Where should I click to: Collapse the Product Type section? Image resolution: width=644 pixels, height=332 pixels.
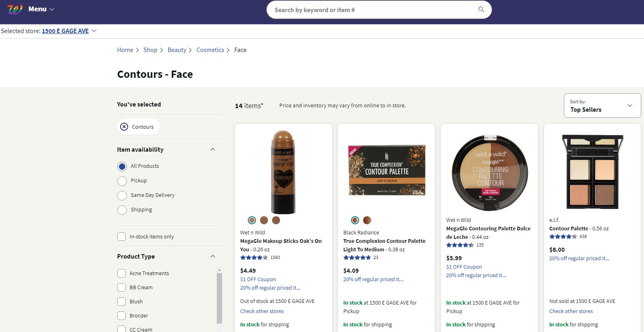(213, 257)
